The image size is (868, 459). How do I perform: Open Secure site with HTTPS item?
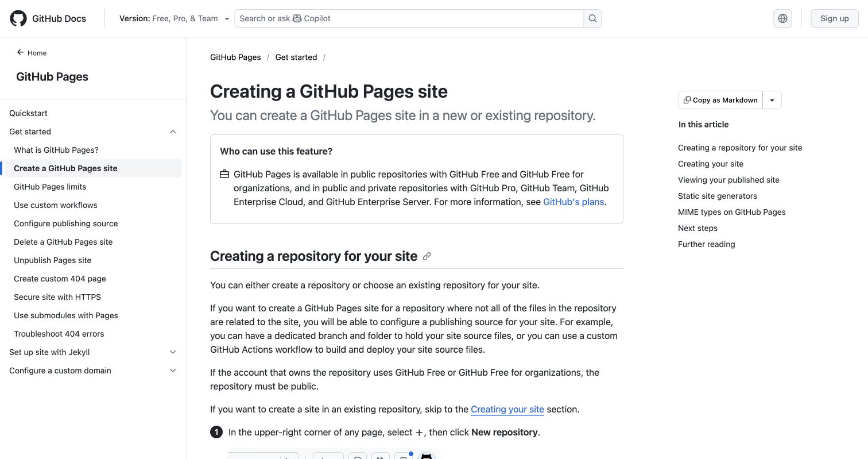[x=57, y=297]
